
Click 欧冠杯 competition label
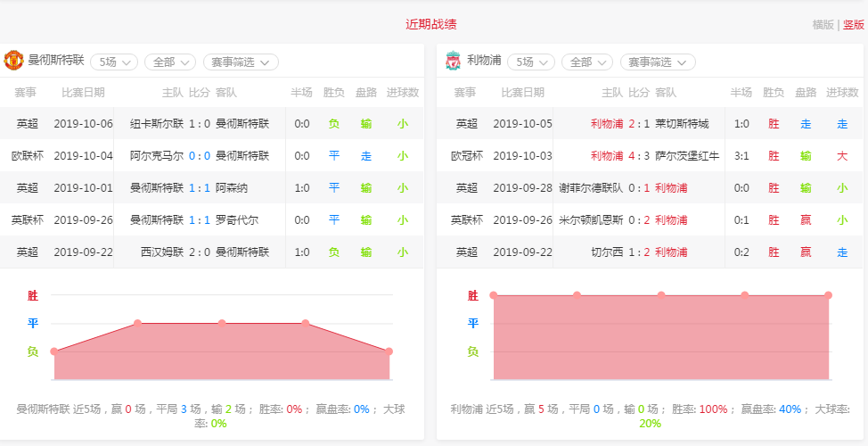coord(467,156)
